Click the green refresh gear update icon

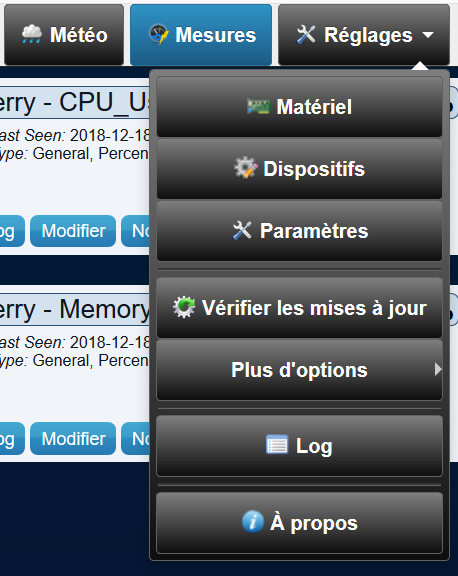[184, 307]
